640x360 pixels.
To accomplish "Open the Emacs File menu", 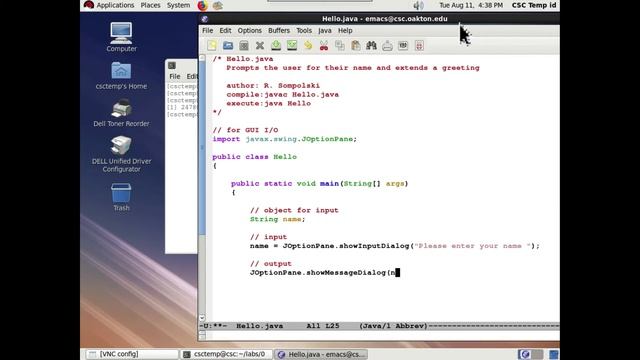I will (207, 31).
